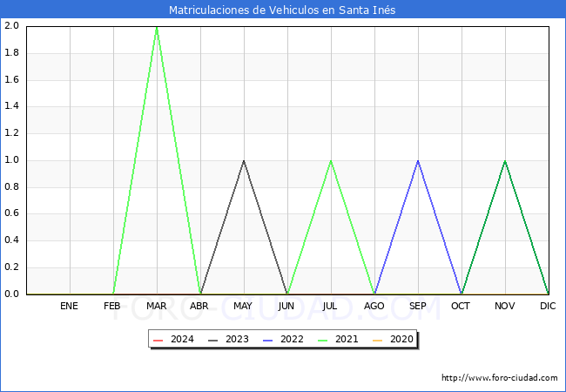Click the NOV month axis label

[505, 306]
